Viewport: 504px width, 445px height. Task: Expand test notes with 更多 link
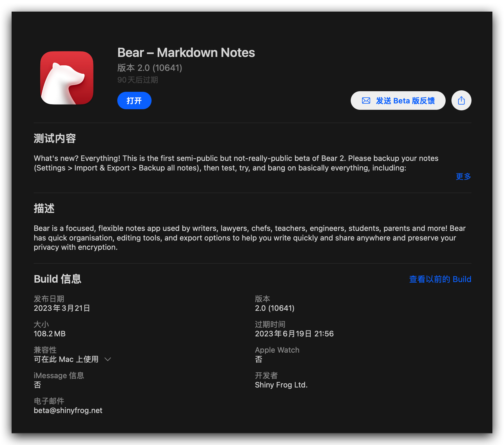(463, 176)
